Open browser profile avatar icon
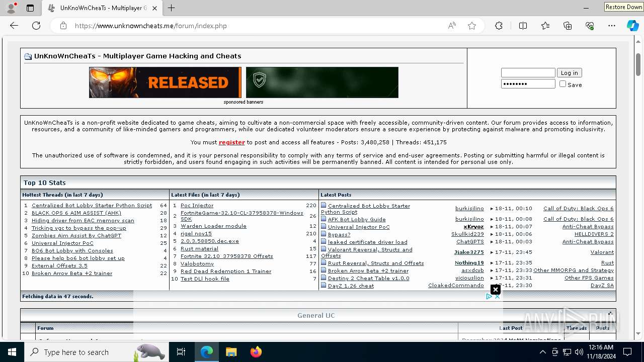644x362 pixels. 11,8
